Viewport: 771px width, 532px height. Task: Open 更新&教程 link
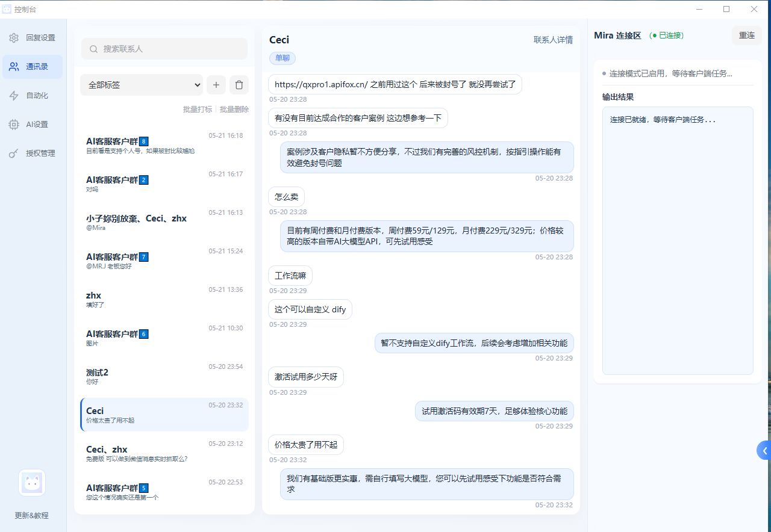tap(32, 516)
